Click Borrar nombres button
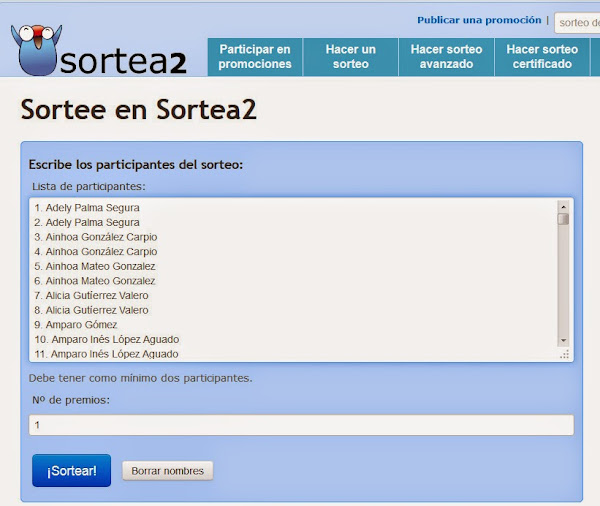 pyautogui.click(x=168, y=471)
